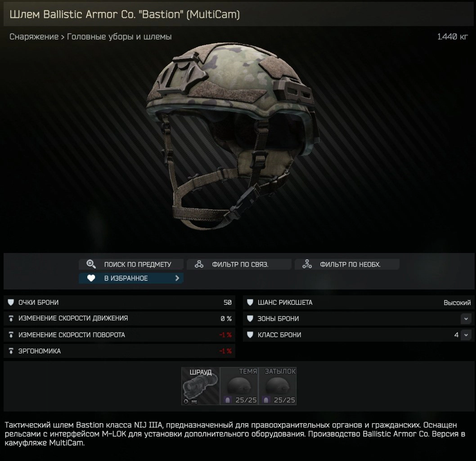The image size is (476, 461).
Task: Click the magnifier icon for ПОИСК ПО ПРЕДМЕТУ
Action: (x=91, y=264)
